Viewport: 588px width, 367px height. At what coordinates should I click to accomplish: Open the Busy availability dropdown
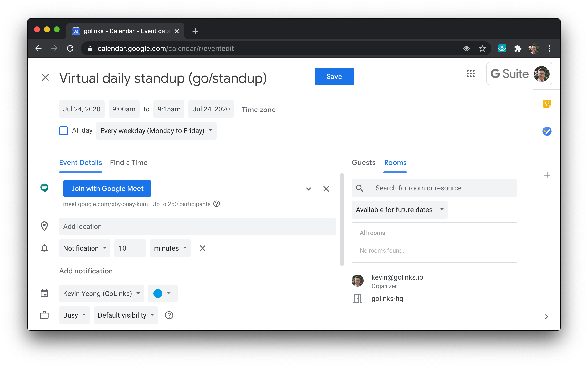tap(74, 315)
